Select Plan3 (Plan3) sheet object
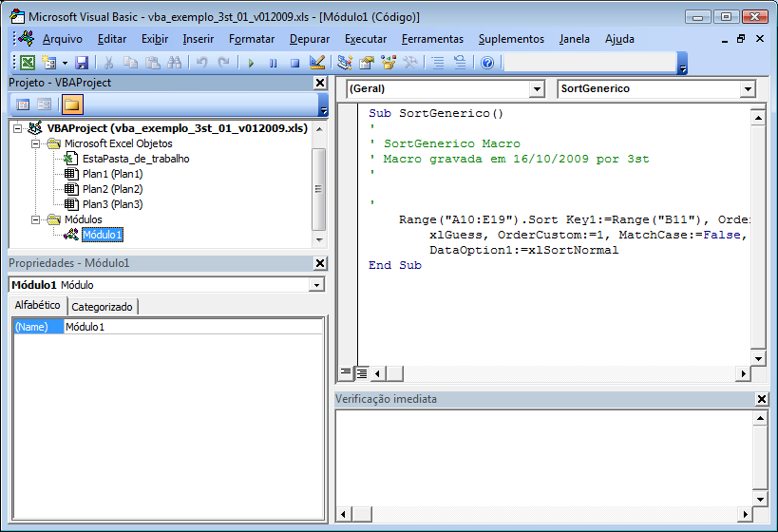 pos(113,204)
